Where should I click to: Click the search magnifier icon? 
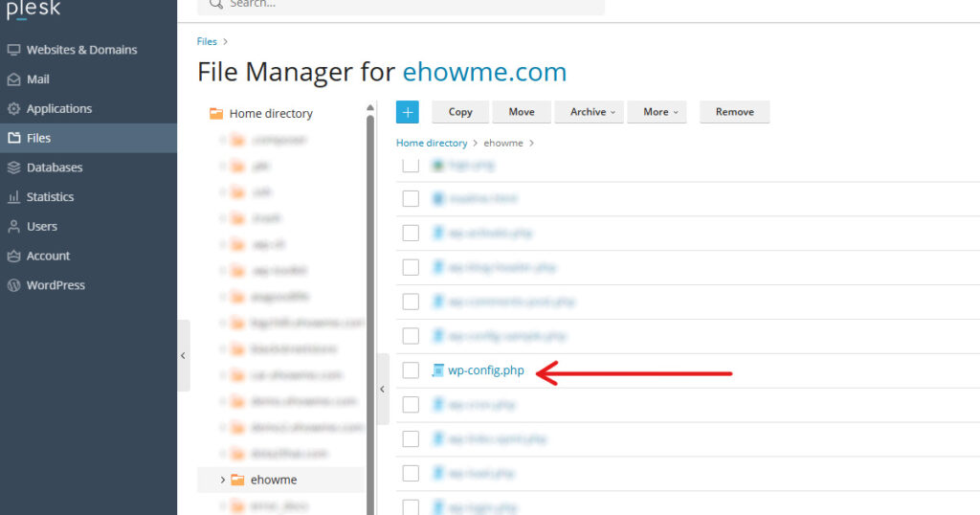(216, 4)
